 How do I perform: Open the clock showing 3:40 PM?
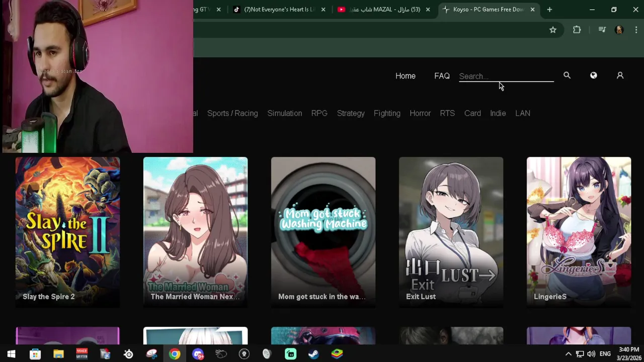click(x=629, y=353)
